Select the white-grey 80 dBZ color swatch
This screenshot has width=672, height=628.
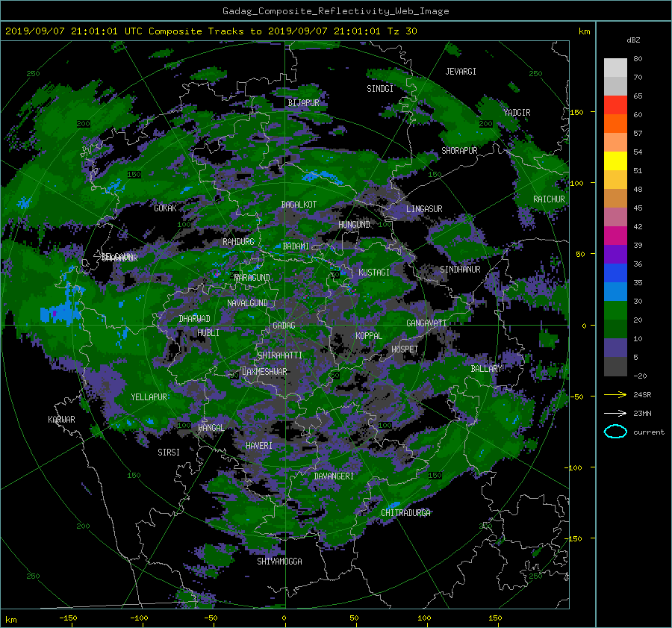(615, 68)
